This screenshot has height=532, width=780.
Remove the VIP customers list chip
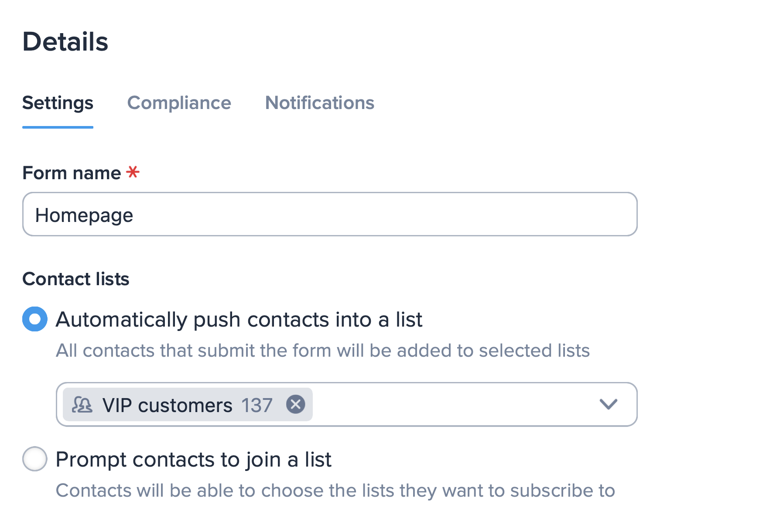pyautogui.click(x=296, y=404)
